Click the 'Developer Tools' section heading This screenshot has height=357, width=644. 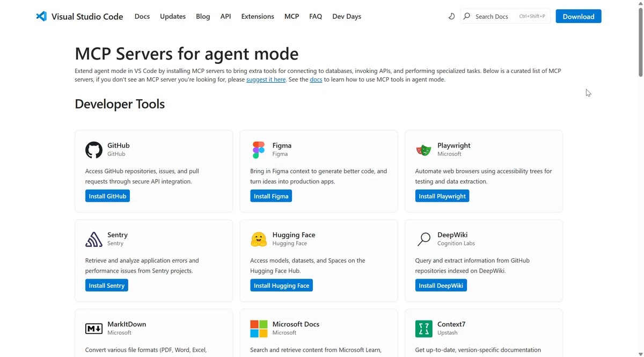(120, 104)
